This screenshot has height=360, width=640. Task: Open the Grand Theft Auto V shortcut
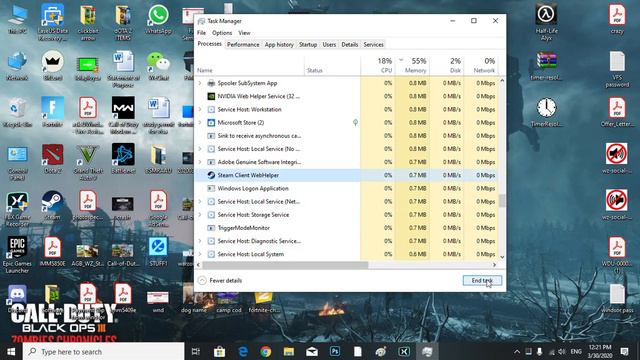(x=87, y=162)
